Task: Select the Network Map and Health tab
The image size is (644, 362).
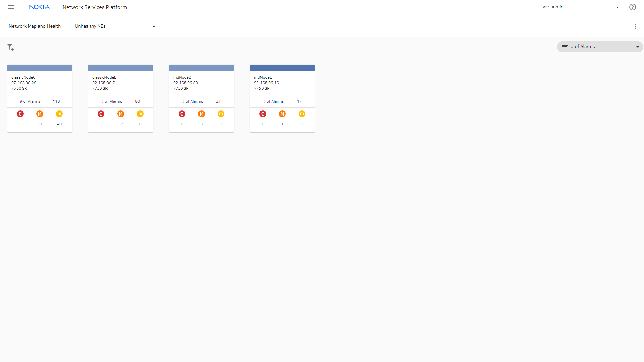Action: point(35,26)
